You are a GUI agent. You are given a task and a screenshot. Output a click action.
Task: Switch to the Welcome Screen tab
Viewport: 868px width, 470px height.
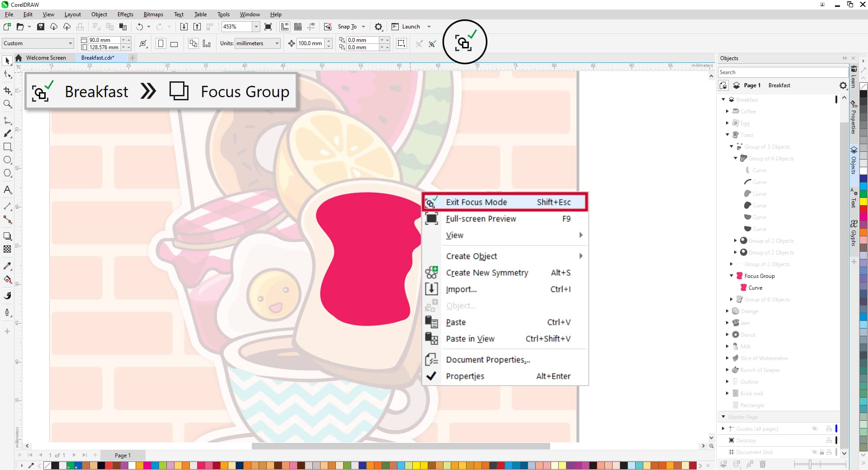46,58
